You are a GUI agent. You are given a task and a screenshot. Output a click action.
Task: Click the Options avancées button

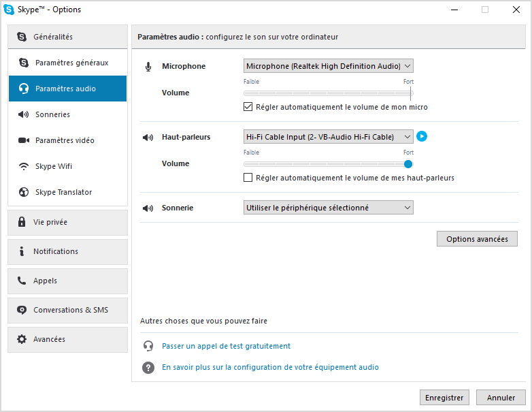click(x=477, y=239)
